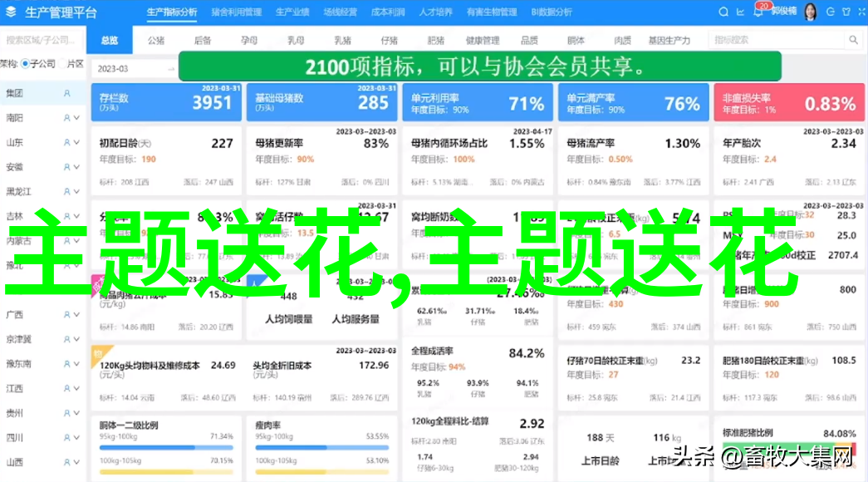This screenshot has width=868, height=482.
Task: Open the theme shirt icon
Action: click(846, 12)
